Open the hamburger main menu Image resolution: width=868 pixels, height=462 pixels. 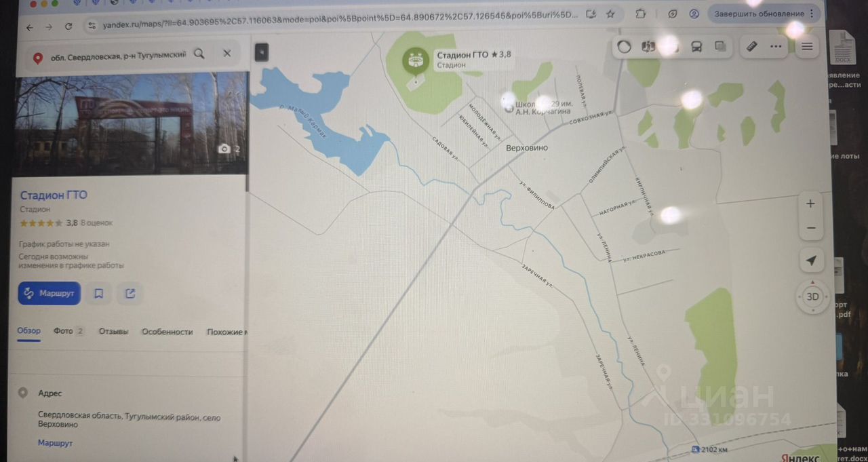(x=807, y=46)
